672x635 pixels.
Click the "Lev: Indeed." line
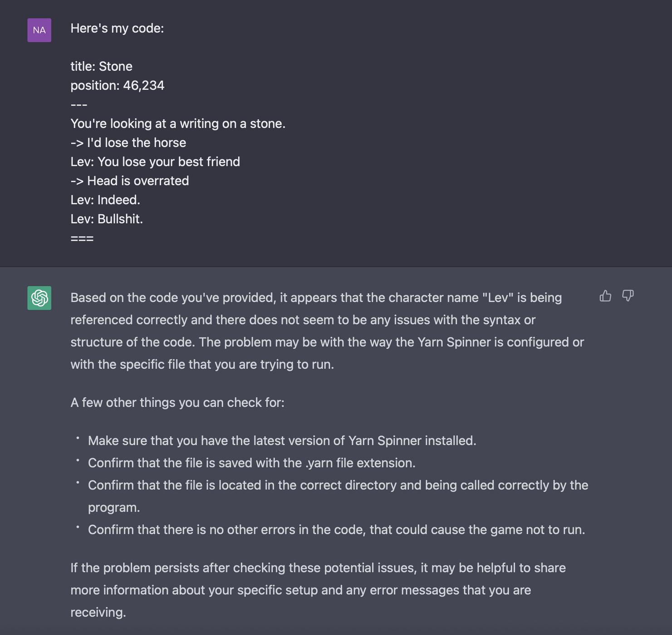click(105, 200)
